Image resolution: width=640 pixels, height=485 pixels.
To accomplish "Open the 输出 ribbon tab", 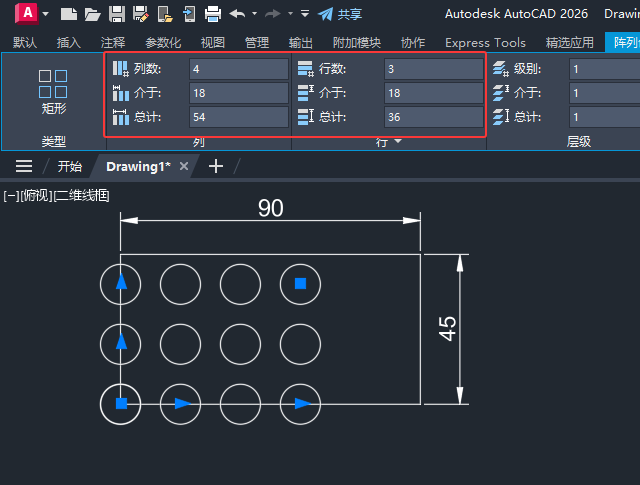I will click(x=300, y=42).
